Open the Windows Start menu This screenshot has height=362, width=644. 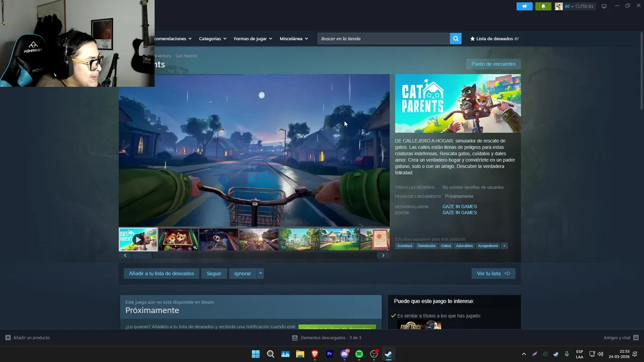pyautogui.click(x=256, y=354)
